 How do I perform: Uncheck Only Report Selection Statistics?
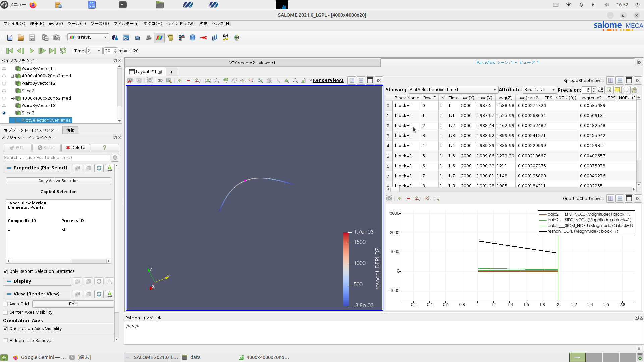pyautogui.click(x=5, y=271)
